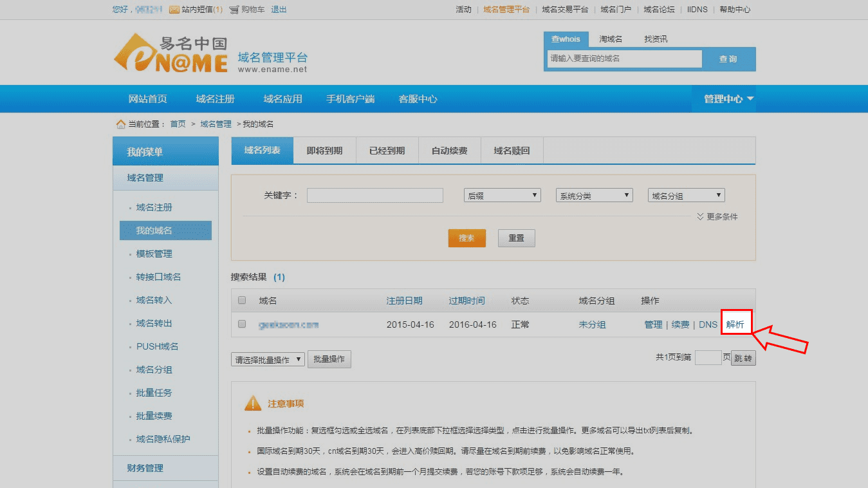Open 域名注册 in the navigation bar
Viewport: 868px width, 488px height.
(x=216, y=99)
